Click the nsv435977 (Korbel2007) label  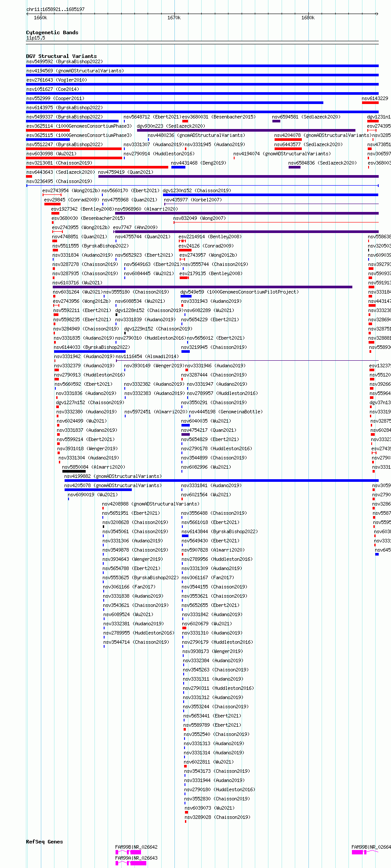[x=193, y=200]
